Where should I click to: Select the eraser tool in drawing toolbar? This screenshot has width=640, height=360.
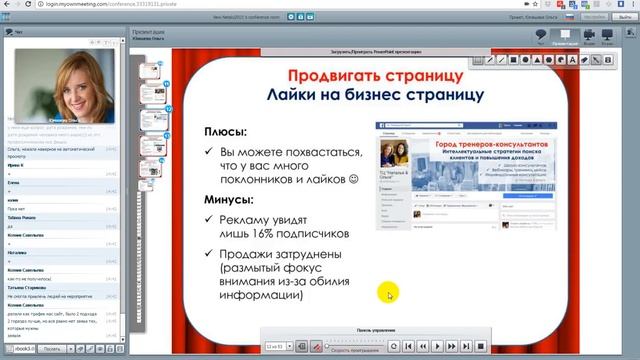point(584,60)
